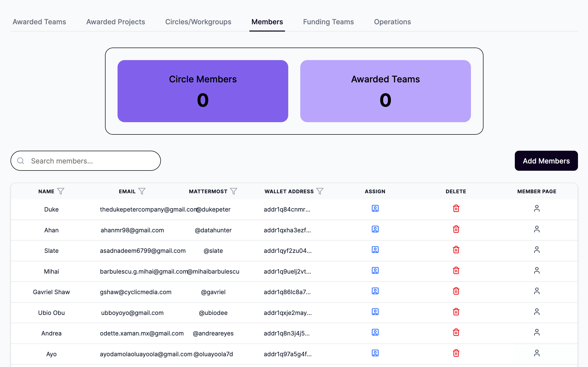Open Ayo's member page icon
This screenshot has width=588, height=367.
[x=537, y=353]
